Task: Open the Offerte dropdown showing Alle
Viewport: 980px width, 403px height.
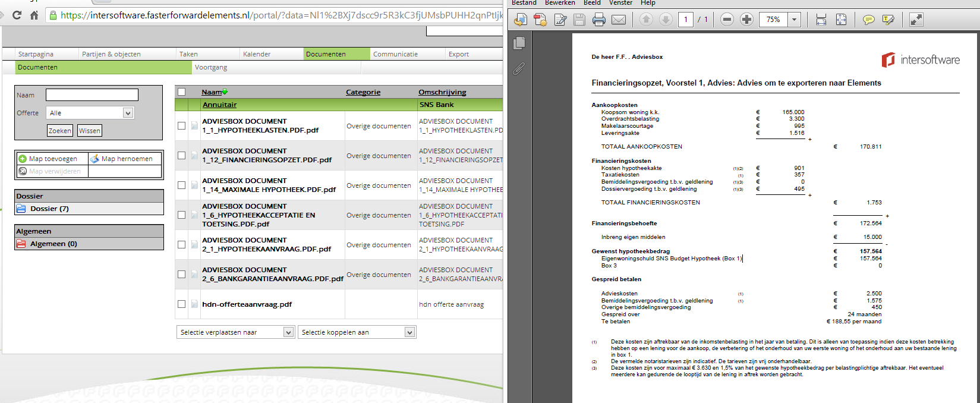Action: (90, 113)
